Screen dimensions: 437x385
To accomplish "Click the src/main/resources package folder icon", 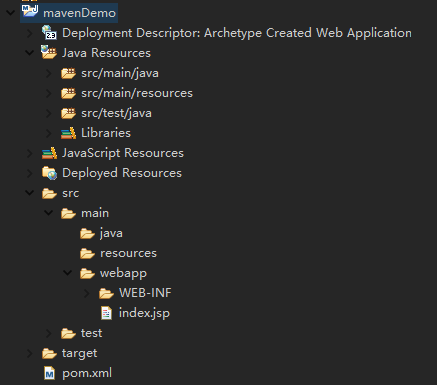I will [x=68, y=93].
